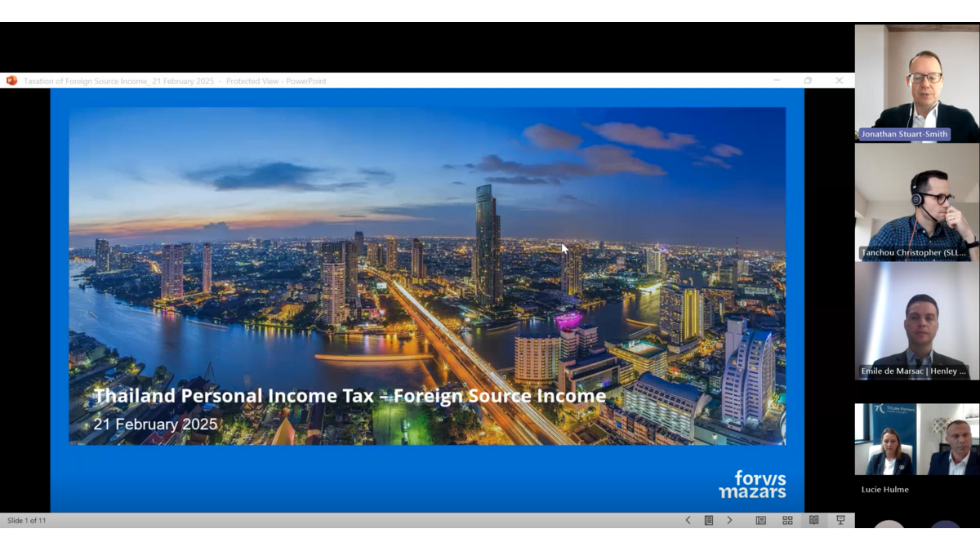The height and width of the screenshot is (551, 980).
Task: Close the PowerPoint presentation window
Action: pos(839,81)
